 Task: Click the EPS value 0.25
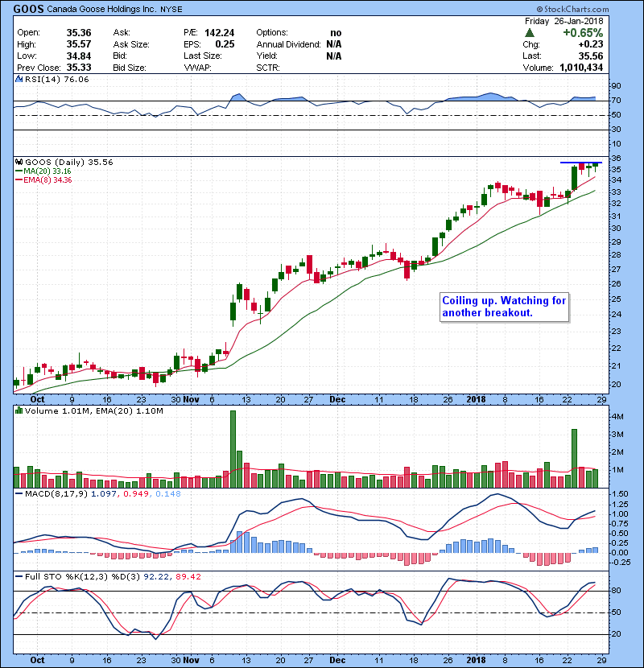point(225,44)
